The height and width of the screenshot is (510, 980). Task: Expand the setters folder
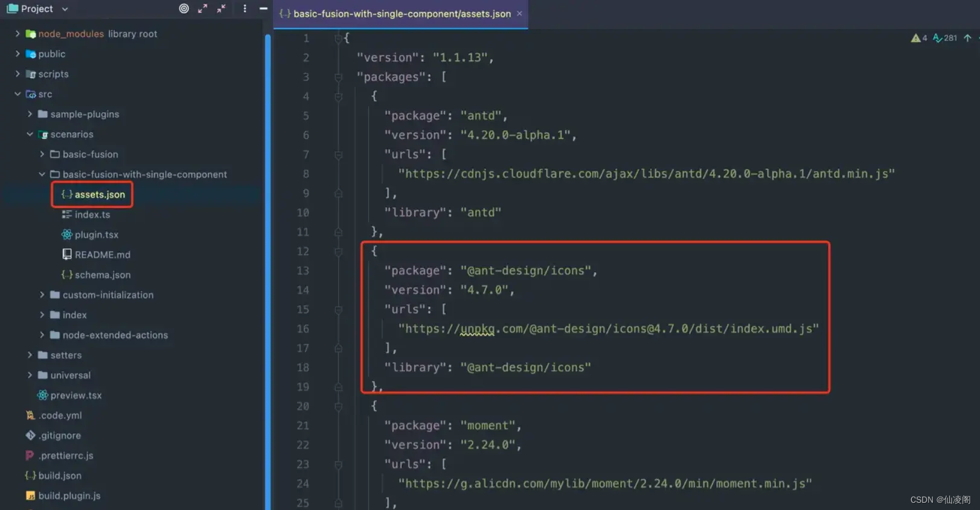pyautogui.click(x=30, y=355)
